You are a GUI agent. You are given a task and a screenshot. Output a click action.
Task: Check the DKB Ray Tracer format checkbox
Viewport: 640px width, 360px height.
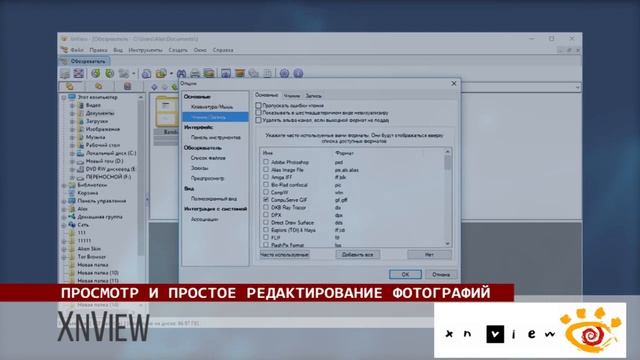coord(266,207)
